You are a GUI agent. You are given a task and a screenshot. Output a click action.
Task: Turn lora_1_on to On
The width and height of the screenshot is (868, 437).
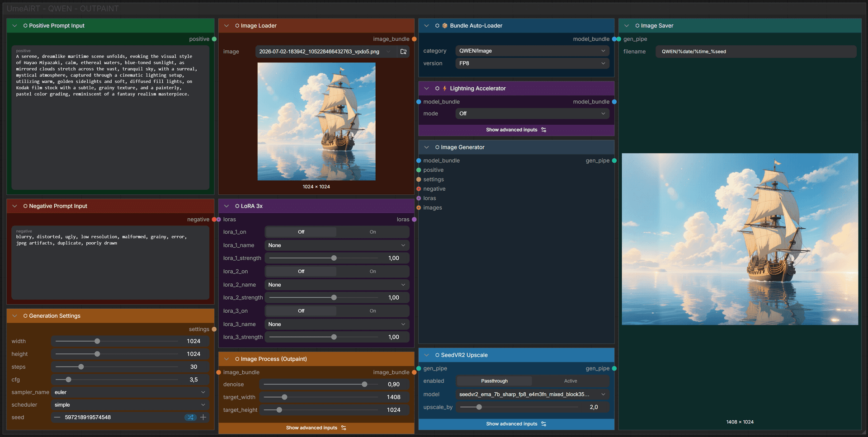[x=373, y=232]
